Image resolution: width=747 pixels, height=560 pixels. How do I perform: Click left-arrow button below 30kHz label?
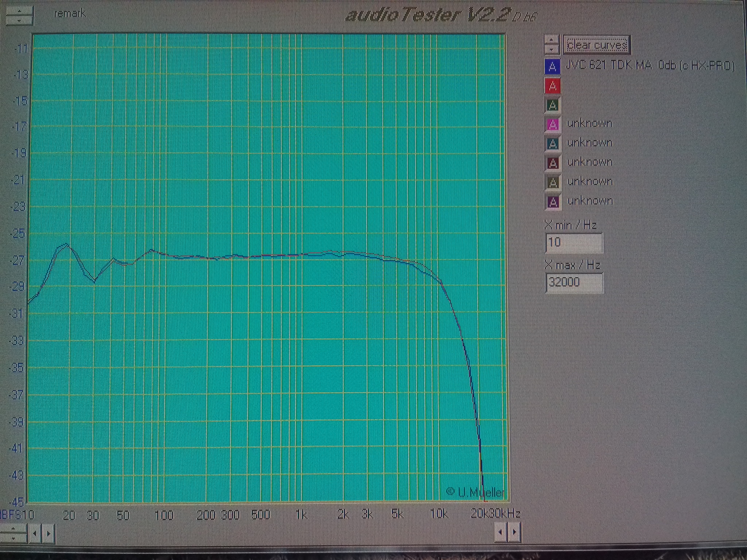500,532
